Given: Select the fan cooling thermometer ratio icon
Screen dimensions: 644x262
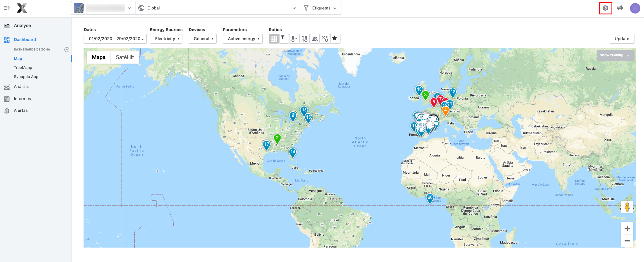Looking at the screenshot, I should click(325, 39).
